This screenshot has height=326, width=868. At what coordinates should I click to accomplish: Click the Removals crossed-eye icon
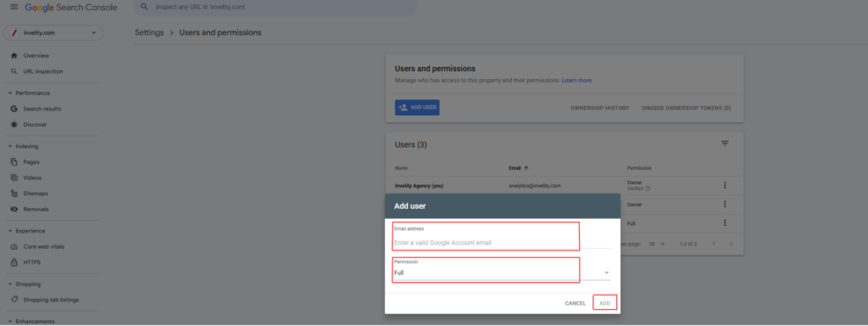point(14,210)
